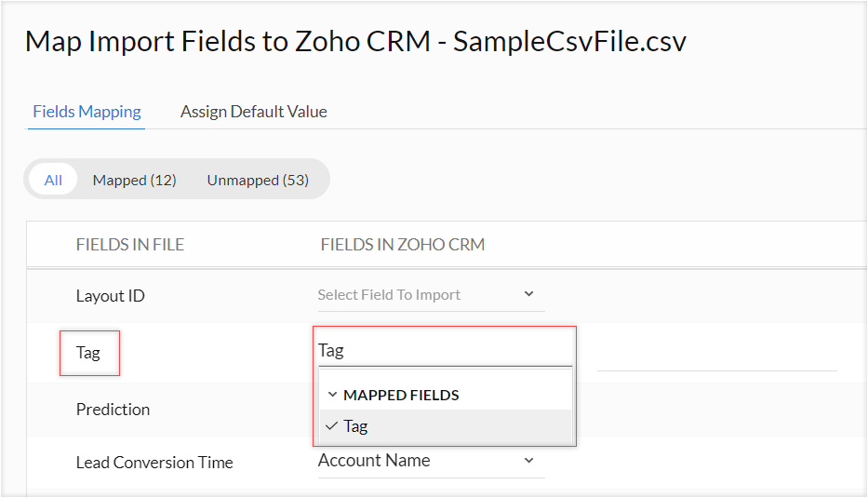
Task: Click the Layout ID dropdown chevron arrow
Action: (x=528, y=294)
